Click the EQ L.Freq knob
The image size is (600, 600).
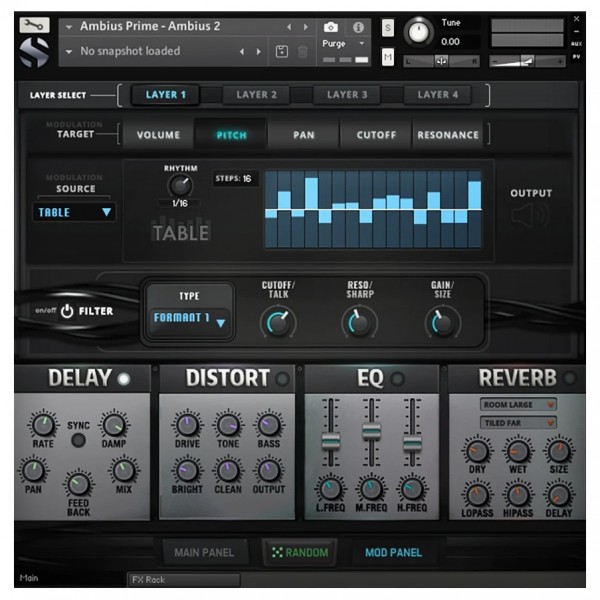pyautogui.click(x=330, y=489)
